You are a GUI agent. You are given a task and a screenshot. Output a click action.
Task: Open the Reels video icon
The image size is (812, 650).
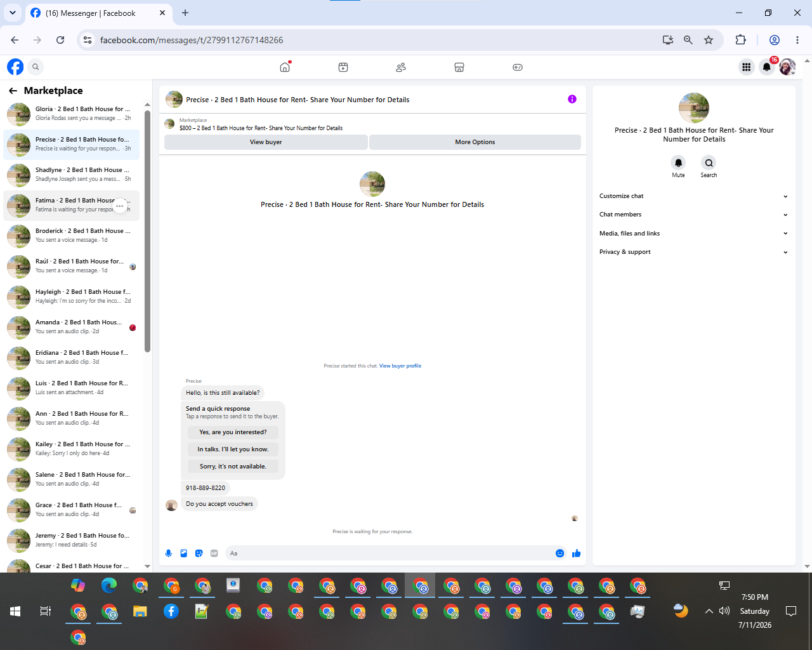[x=343, y=67]
